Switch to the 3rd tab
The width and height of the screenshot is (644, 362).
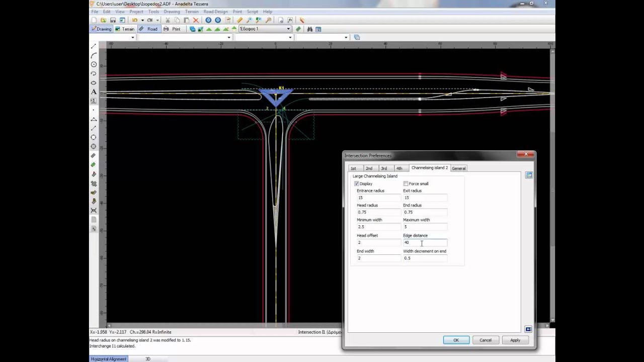tap(384, 168)
